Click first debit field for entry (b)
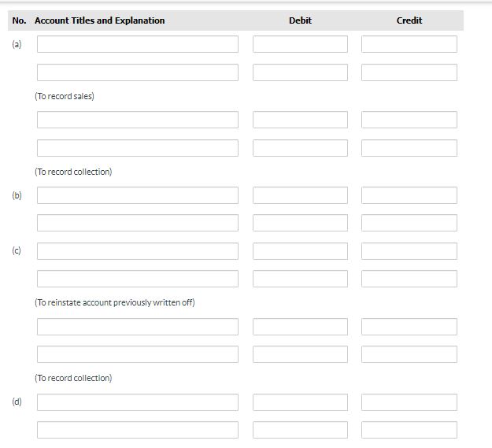 (x=300, y=195)
